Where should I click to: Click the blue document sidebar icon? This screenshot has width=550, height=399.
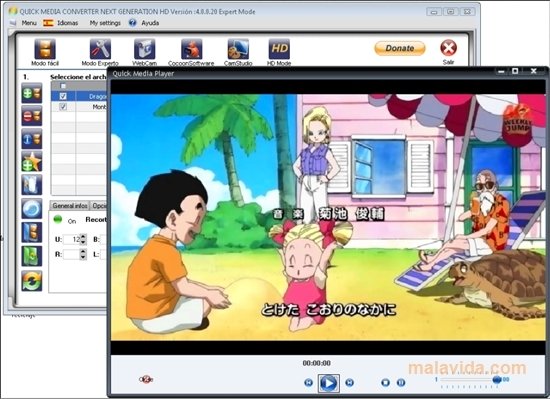pos(32,185)
